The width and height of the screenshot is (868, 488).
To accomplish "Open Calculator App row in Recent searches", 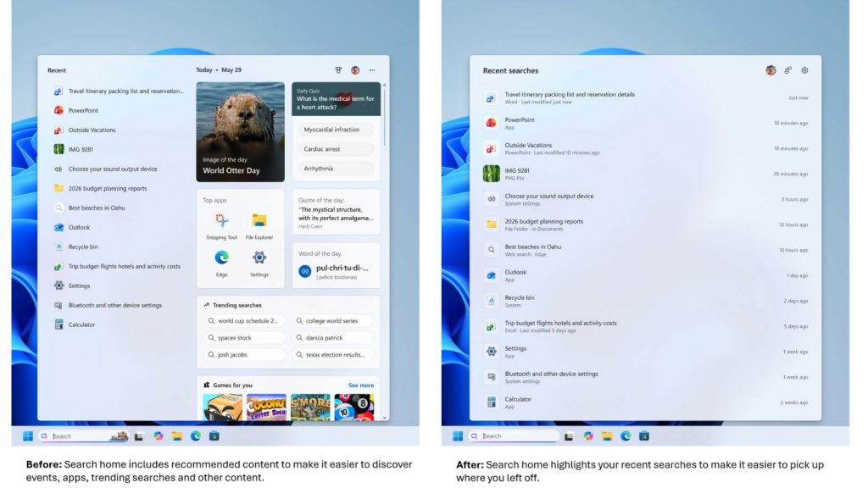I will tap(645, 402).
